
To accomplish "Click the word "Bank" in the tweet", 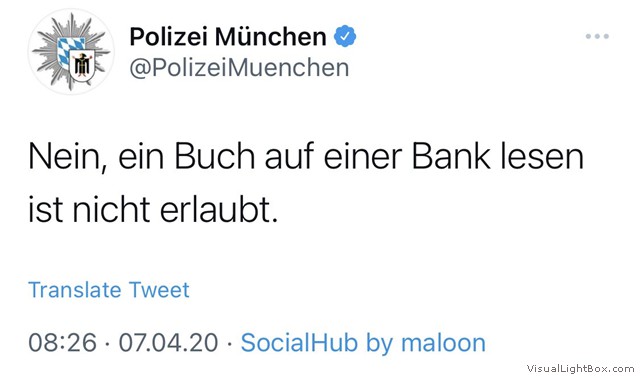I will (451, 156).
